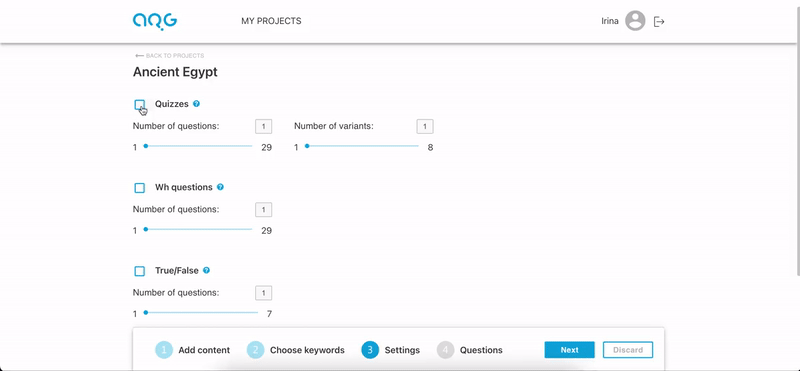The image size is (800, 371).
Task: Open the Quizzes help question-mark icon
Action: click(196, 104)
